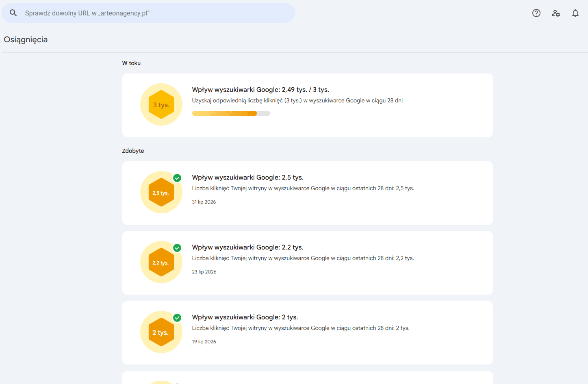Click green checkmark on 2 tys. badge

[x=177, y=318]
